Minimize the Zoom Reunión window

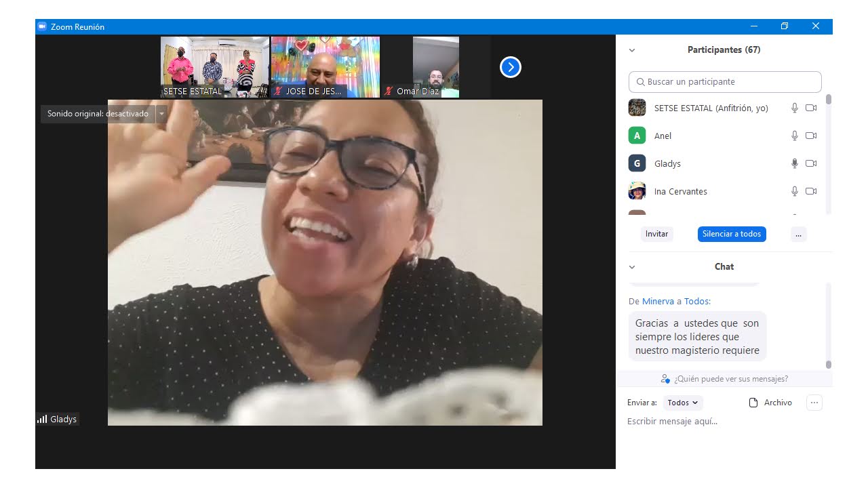click(x=754, y=26)
